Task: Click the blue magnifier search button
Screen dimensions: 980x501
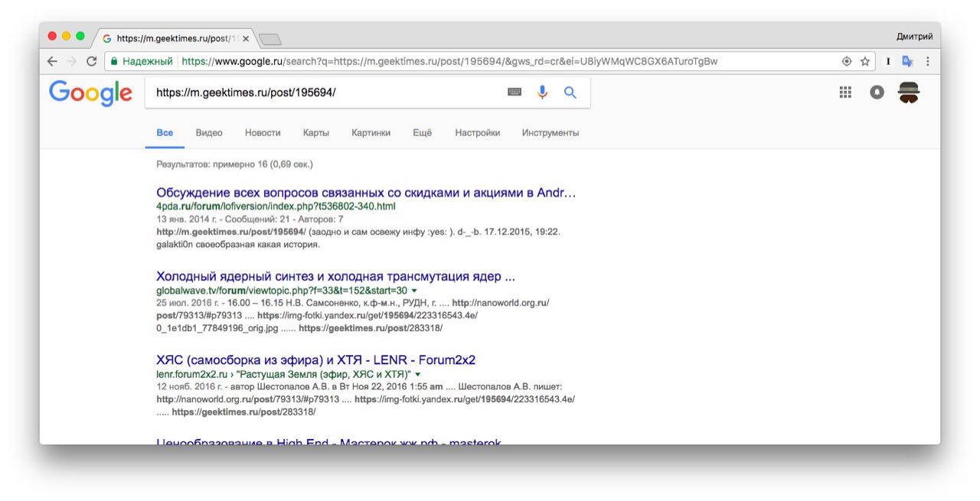Action: pos(570,93)
